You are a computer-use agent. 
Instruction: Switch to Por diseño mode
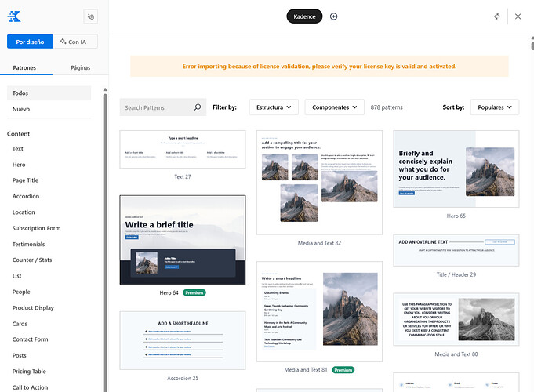tap(30, 42)
